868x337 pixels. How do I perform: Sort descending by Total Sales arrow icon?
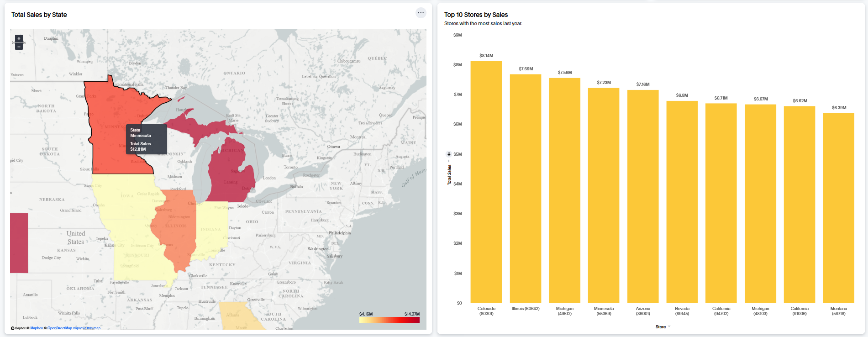pyautogui.click(x=449, y=154)
